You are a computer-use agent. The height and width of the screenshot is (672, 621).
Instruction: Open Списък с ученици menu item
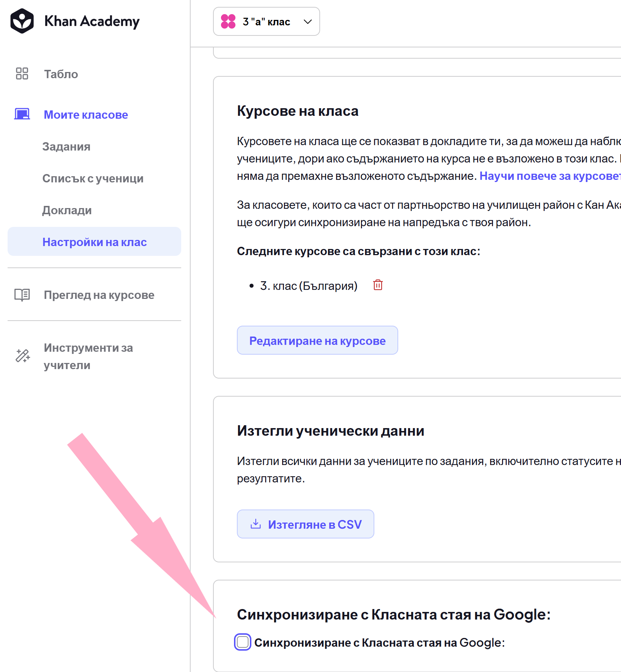tap(93, 178)
